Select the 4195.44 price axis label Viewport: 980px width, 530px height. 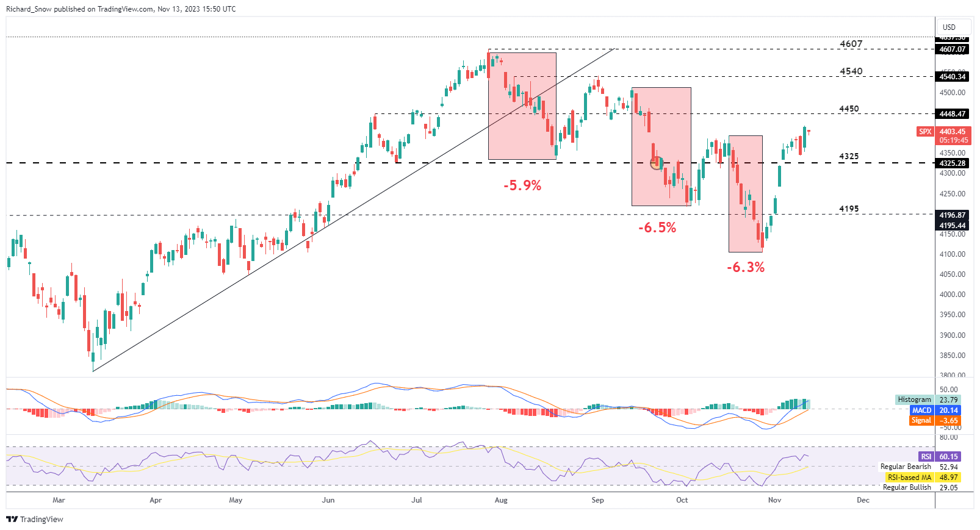[x=952, y=226]
